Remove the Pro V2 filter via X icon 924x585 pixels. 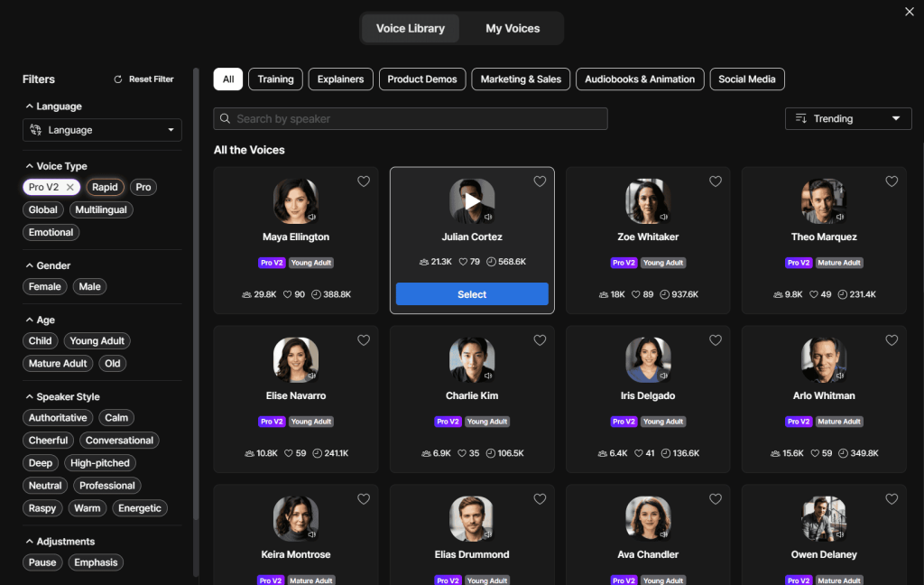click(x=70, y=187)
